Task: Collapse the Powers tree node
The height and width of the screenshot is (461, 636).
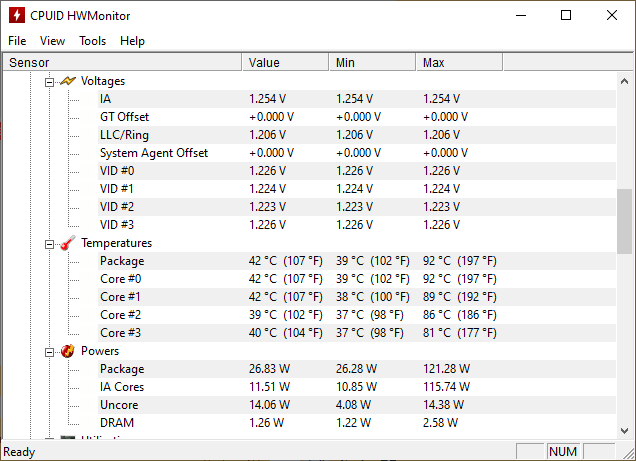Action: pos(49,352)
